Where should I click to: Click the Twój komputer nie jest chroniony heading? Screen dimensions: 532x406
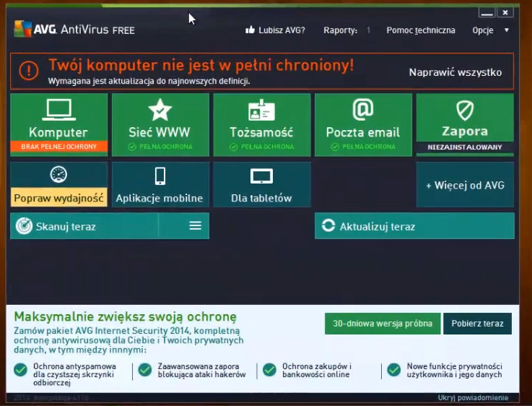[x=201, y=65]
